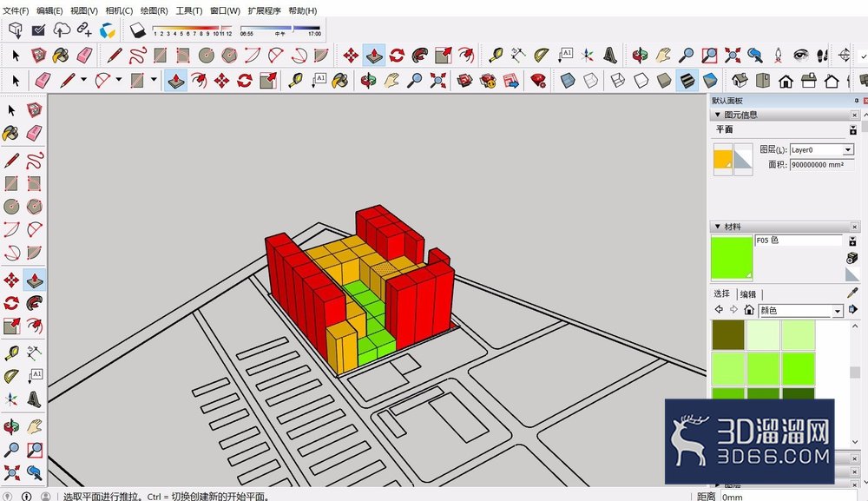Open the 文件(F) menu

coord(16,10)
